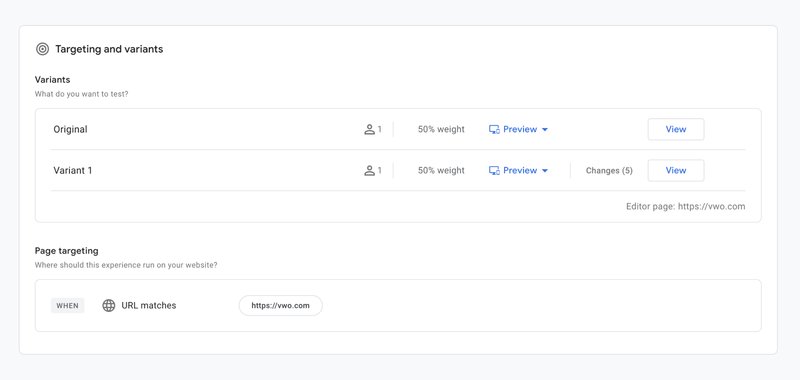Open the Preview link for Original
Viewport: 800px width, 380px height.
coord(520,130)
